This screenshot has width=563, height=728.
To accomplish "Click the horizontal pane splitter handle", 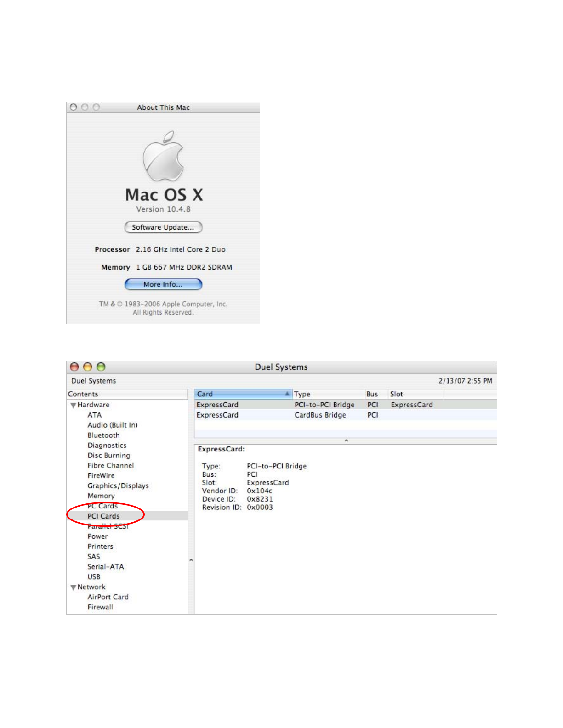I will tap(346, 440).
